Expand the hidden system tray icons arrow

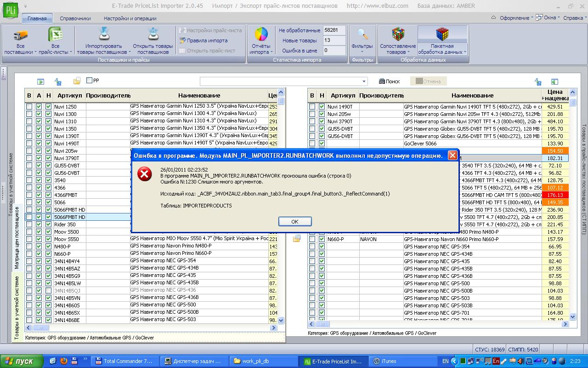454,361
